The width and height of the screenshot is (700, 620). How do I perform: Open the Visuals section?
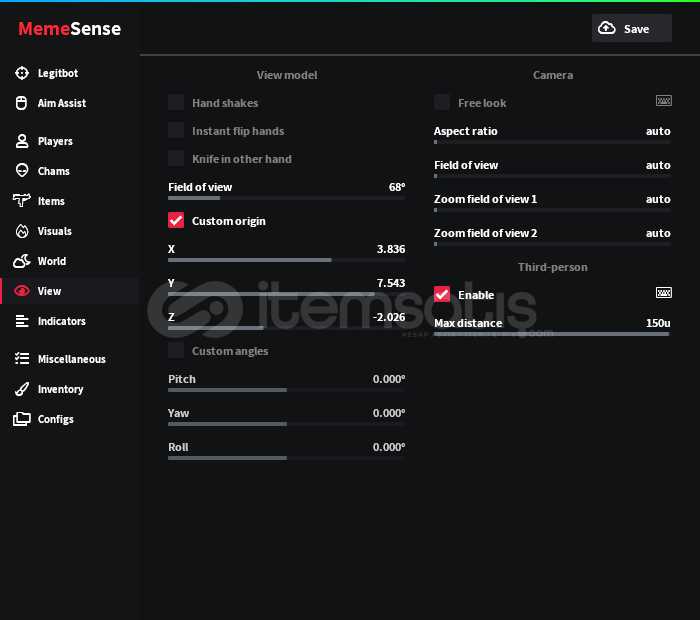pyautogui.click(x=70, y=231)
